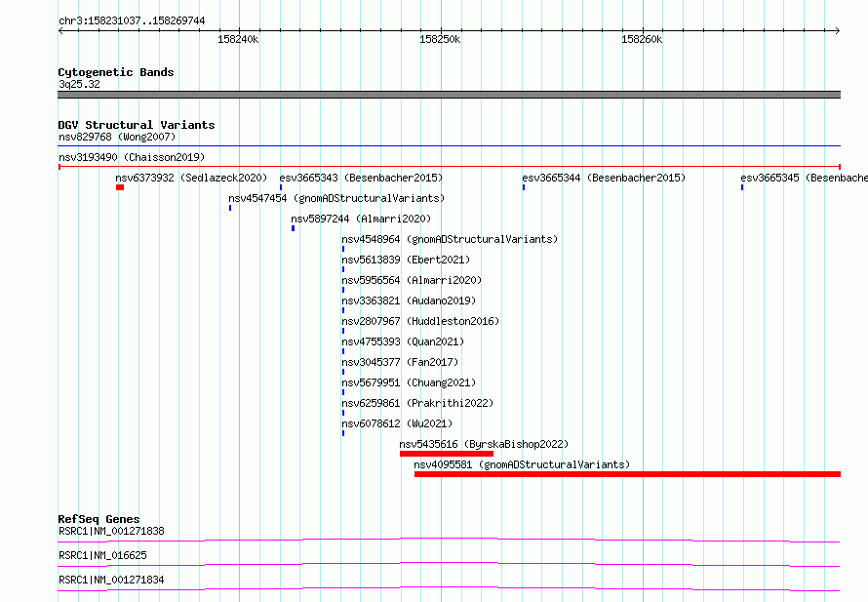The width and height of the screenshot is (868, 602).
Task: Select the RSRC1|NM_001271834 transcript label
Action: (x=111, y=580)
